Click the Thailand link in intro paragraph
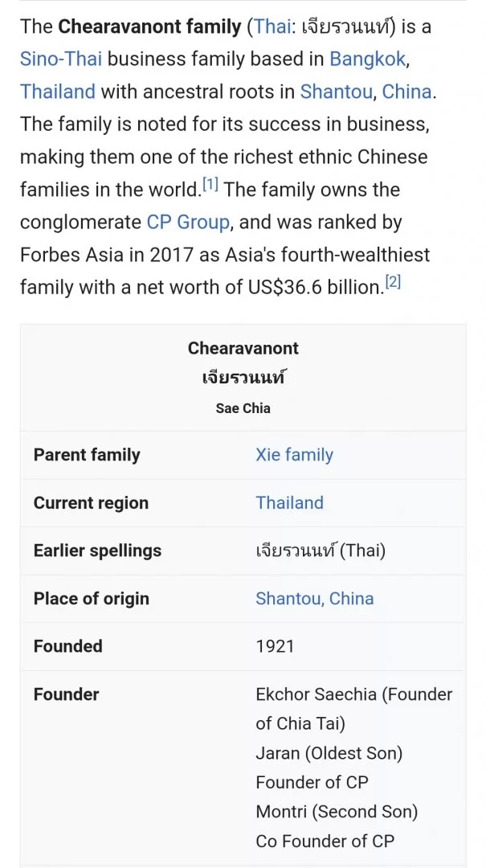This screenshot has height=868, width=486. point(57,92)
